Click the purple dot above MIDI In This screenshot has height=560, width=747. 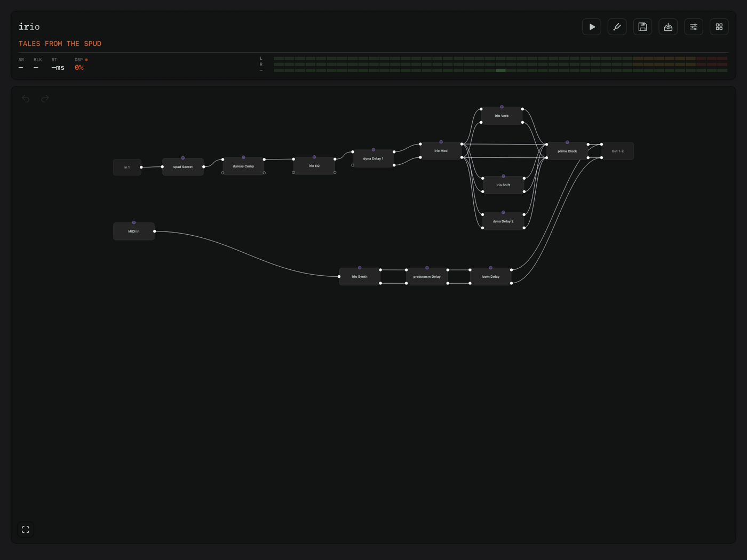tap(134, 222)
